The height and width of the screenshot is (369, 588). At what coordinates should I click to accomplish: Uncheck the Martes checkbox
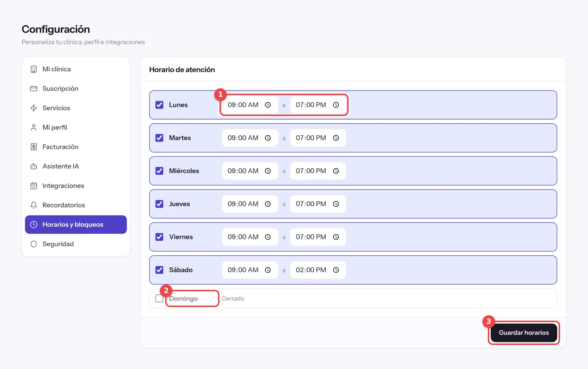point(159,138)
